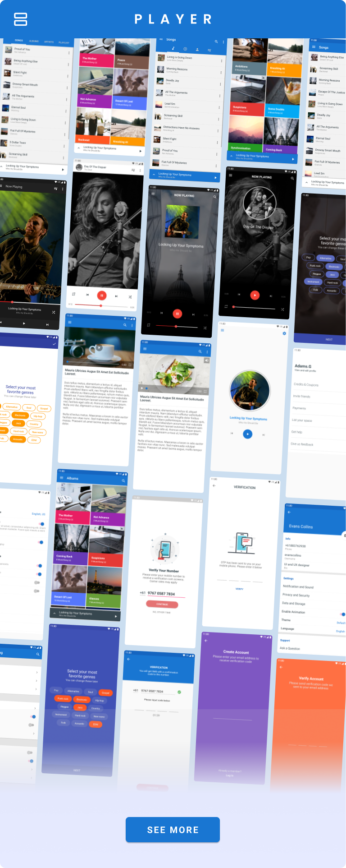This screenshot has height=868, width=346.
Task: Open Invite friends on Adams.G profile
Action: 301,396
